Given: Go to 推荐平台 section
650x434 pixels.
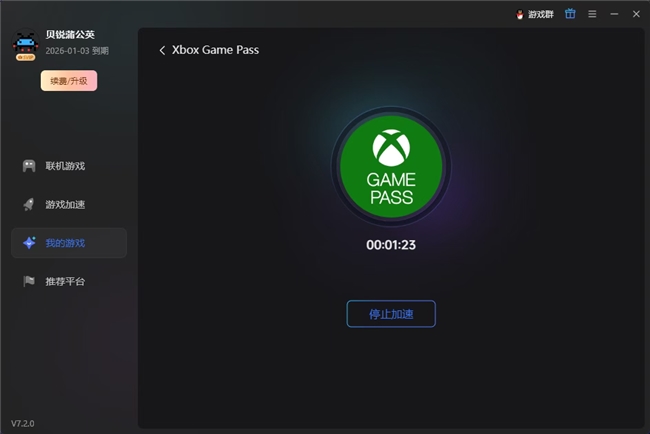Looking at the screenshot, I should click(65, 281).
